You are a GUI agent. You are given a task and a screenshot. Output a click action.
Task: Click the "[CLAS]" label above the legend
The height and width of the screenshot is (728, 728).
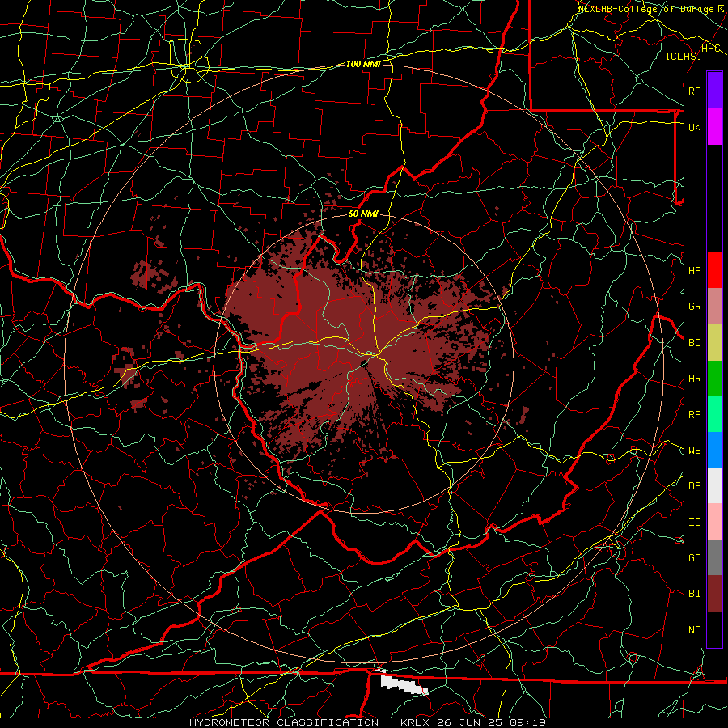point(684,56)
